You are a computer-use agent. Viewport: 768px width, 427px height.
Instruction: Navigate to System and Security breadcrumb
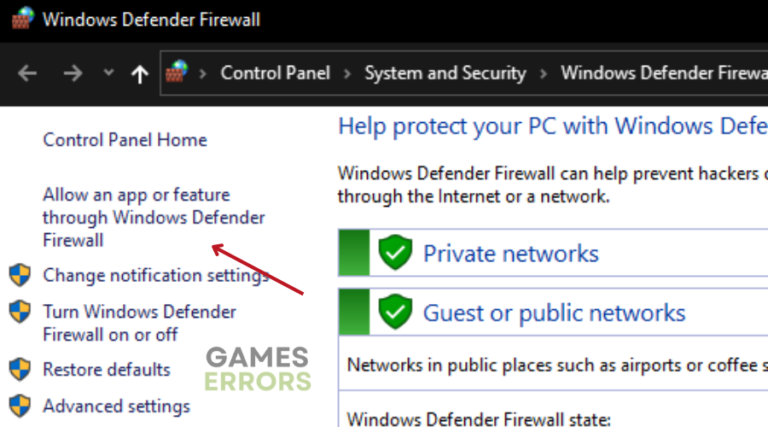[x=445, y=73]
